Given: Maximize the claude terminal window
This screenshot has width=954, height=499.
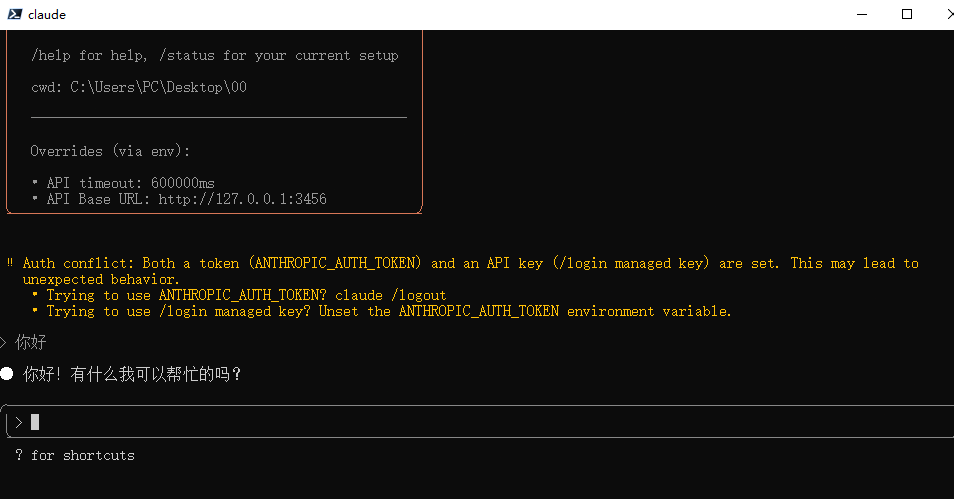Looking at the screenshot, I should click(x=907, y=14).
